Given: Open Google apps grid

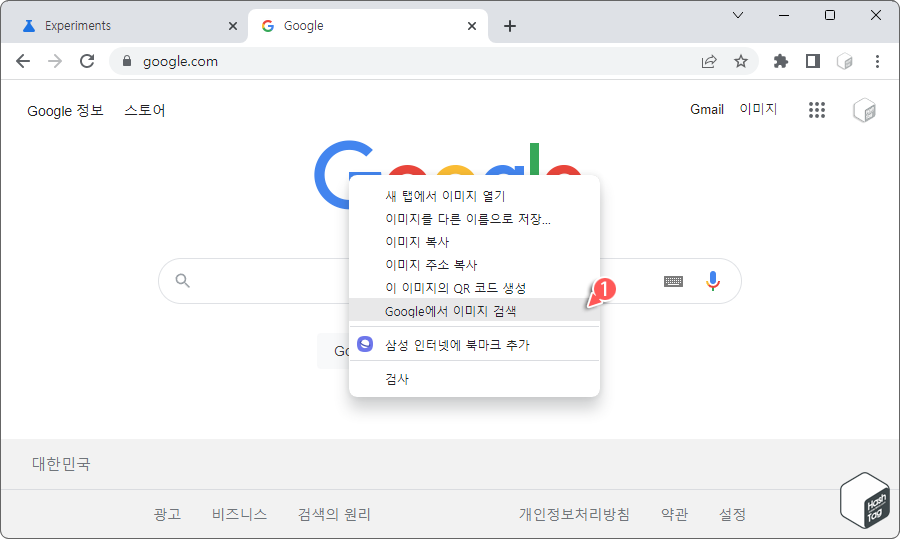Looking at the screenshot, I should click(817, 110).
